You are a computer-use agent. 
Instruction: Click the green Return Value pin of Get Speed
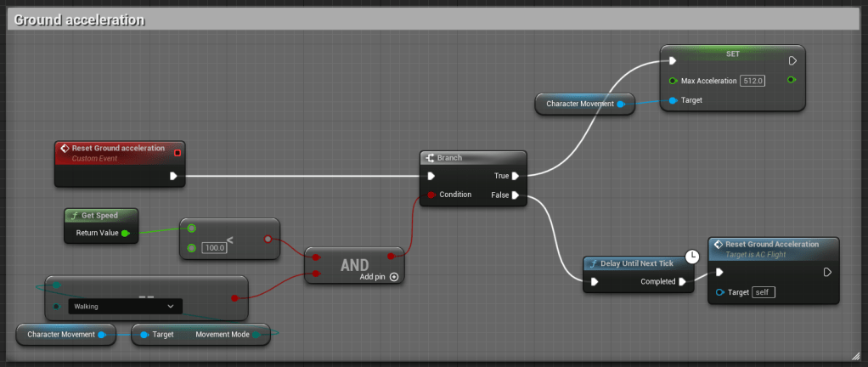coord(126,233)
